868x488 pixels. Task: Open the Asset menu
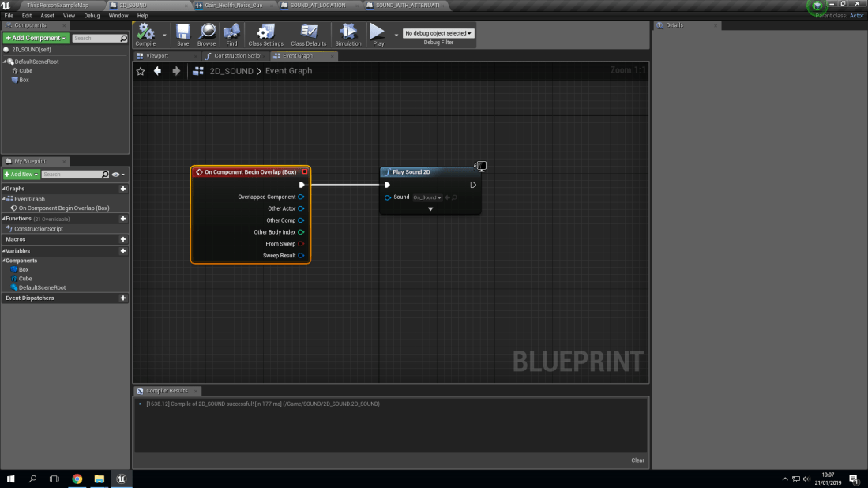[47, 16]
